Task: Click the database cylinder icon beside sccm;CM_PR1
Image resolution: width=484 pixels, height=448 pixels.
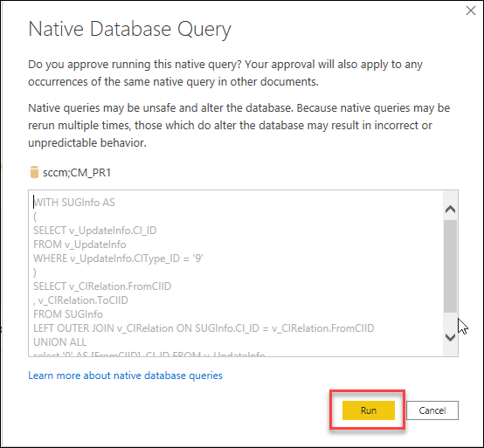Action: point(34,172)
